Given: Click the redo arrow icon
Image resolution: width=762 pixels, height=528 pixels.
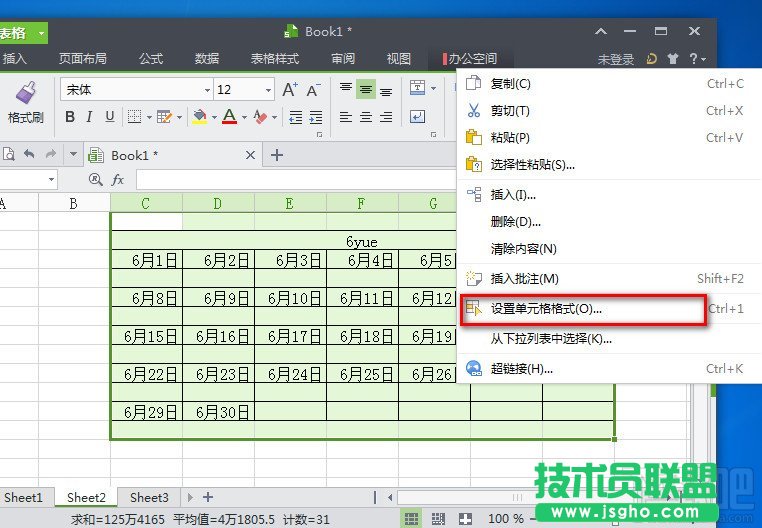Looking at the screenshot, I should click(51, 155).
